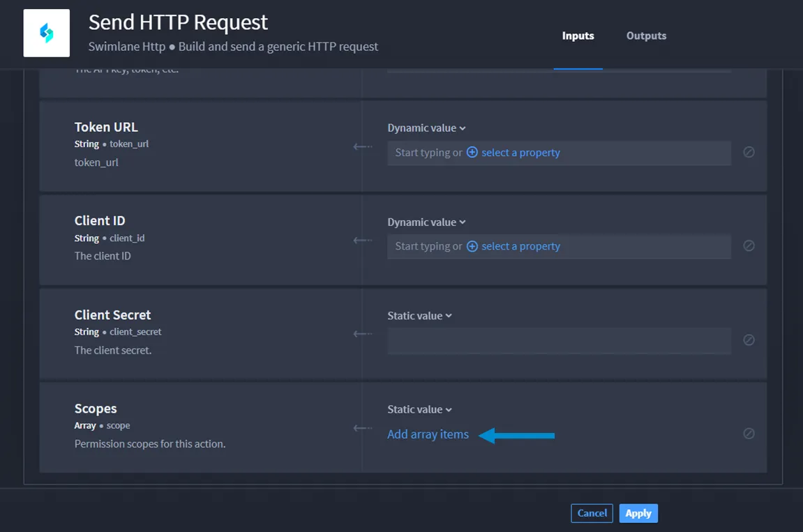803x532 pixels.
Task: Click the Client ID label
Action: [100, 221]
